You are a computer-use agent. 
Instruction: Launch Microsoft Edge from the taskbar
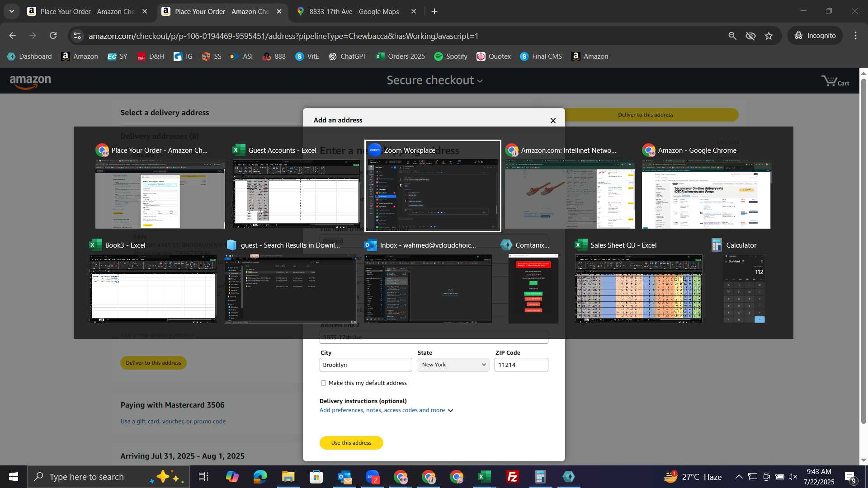pos(260,477)
